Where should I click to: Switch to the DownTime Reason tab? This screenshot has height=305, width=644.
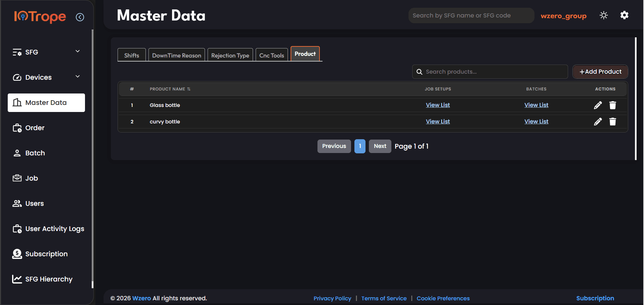(177, 55)
